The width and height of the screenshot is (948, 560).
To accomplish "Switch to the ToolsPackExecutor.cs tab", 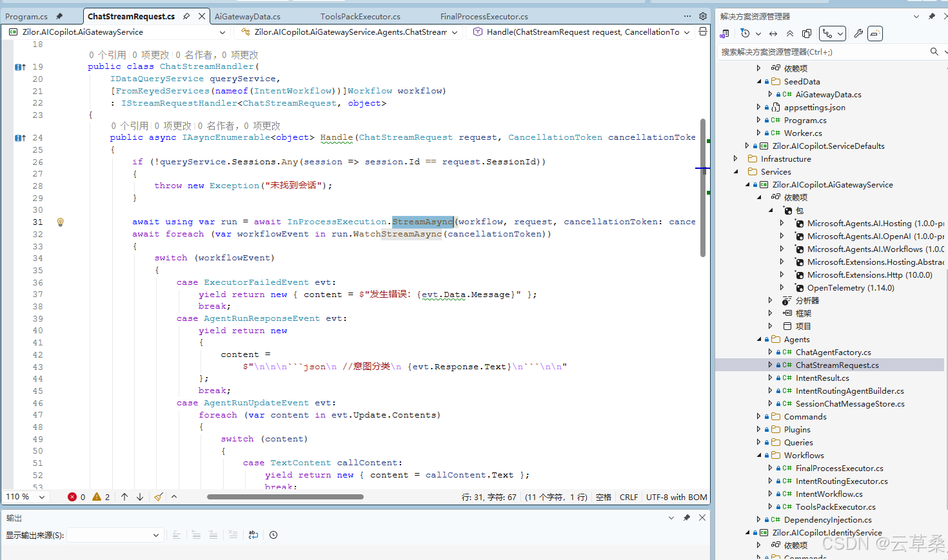I will click(x=360, y=16).
